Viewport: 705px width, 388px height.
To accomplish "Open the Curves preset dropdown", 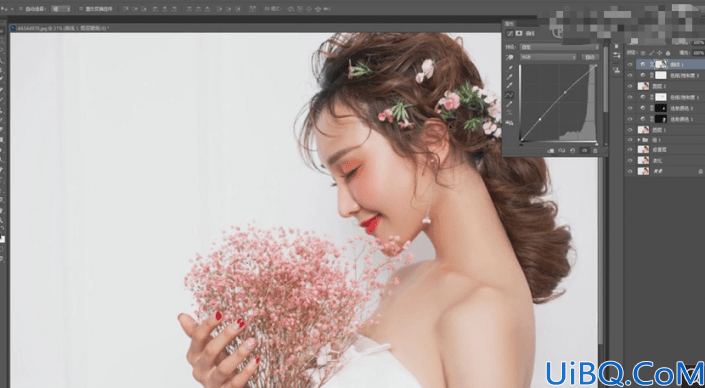I will [559, 47].
